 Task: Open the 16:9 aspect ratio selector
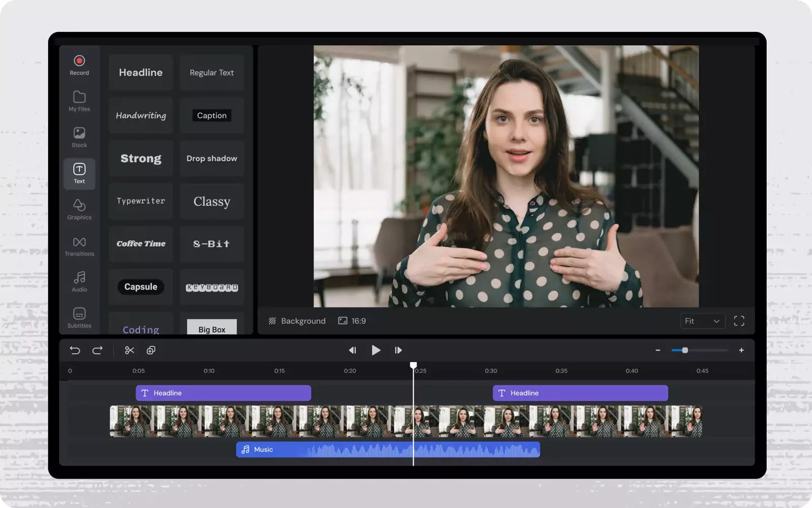(352, 321)
